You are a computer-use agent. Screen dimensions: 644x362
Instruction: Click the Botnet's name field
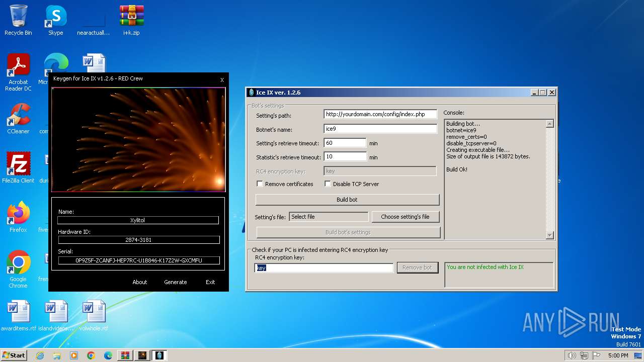tap(380, 129)
